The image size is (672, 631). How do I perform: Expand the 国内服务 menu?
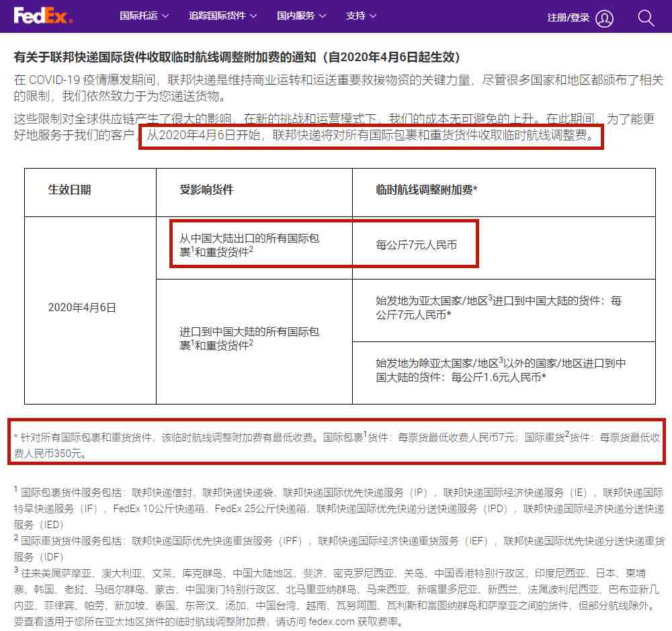point(301,16)
